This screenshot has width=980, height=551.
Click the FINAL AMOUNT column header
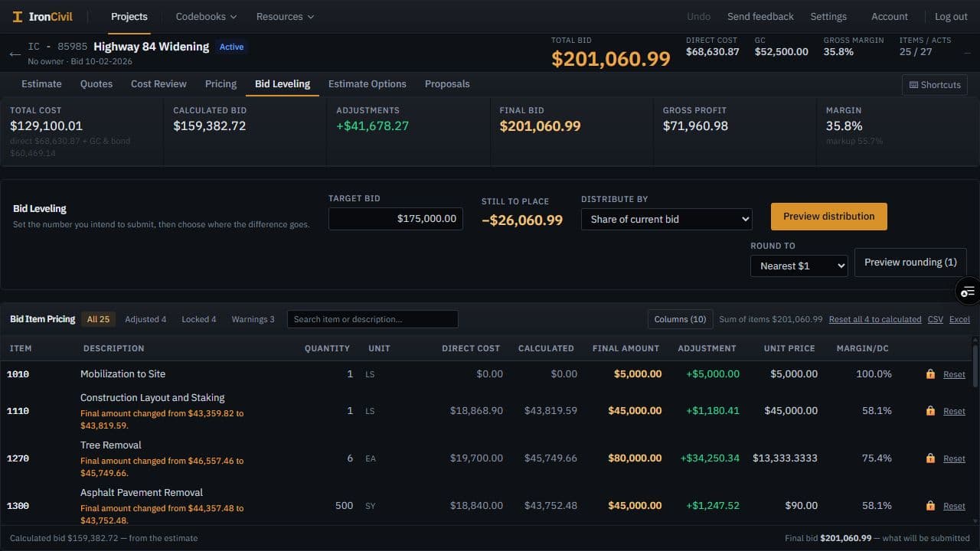tap(626, 348)
